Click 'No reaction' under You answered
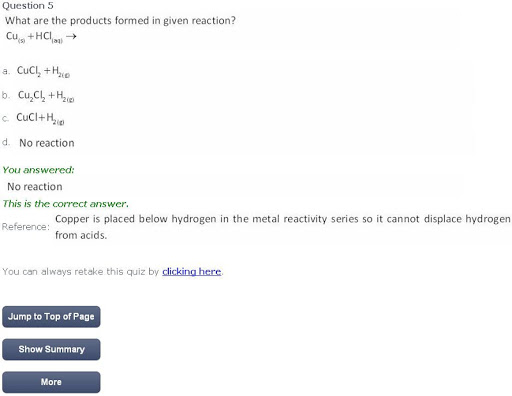Viewport: 512px width, 396px height. click(35, 187)
